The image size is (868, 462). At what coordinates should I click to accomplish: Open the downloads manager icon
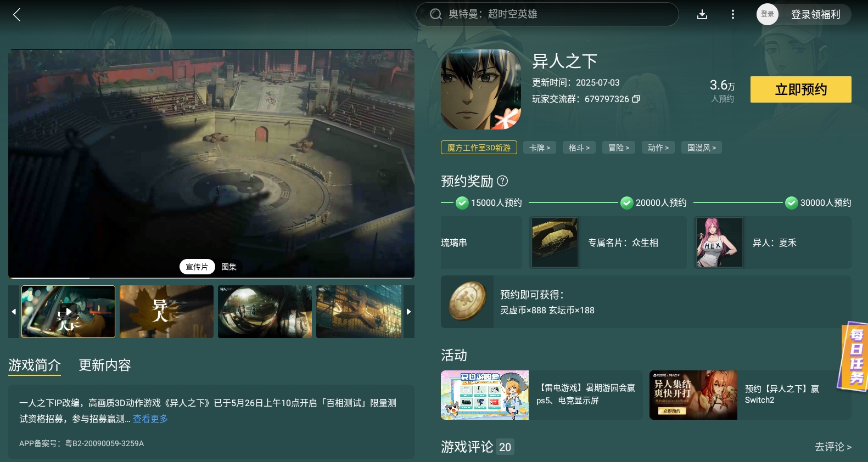(702, 15)
